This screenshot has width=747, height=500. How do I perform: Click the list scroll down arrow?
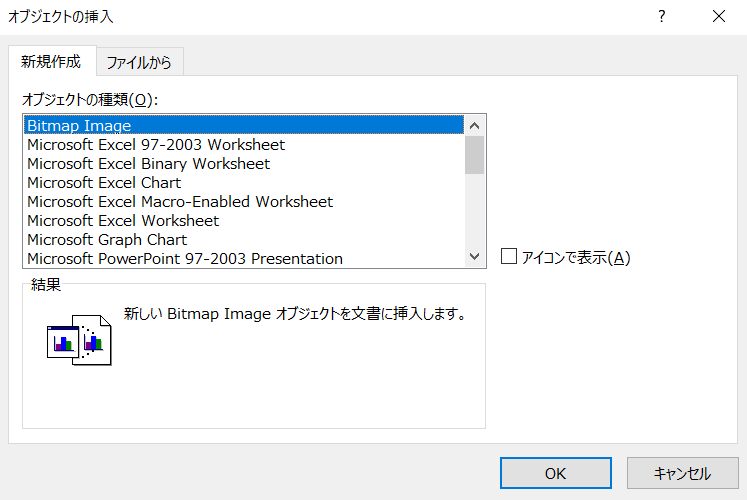474,257
